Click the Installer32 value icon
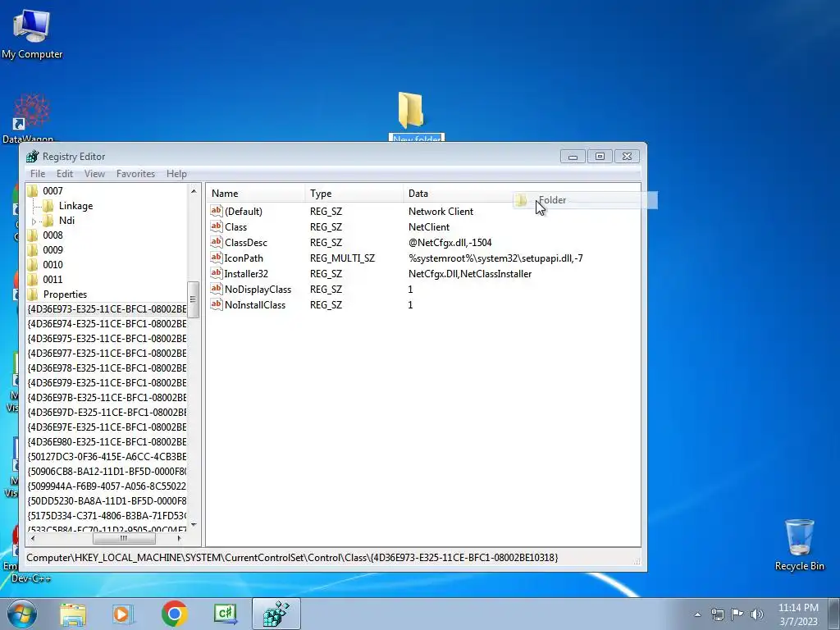Image resolution: width=840 pixels, height=630 pixels. click(x=217, y=272)
